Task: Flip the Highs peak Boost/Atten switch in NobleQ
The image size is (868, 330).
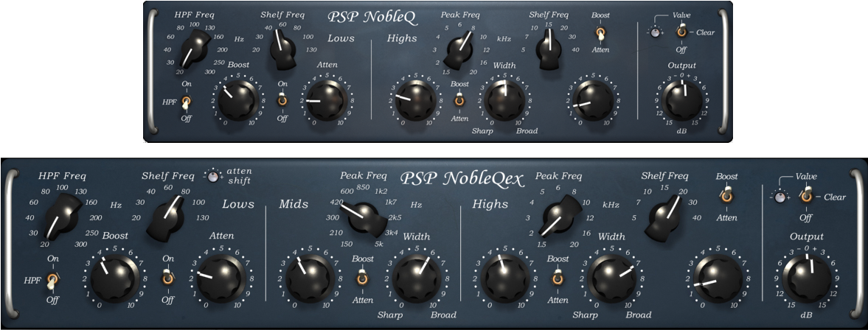Action: pos(459,100)
